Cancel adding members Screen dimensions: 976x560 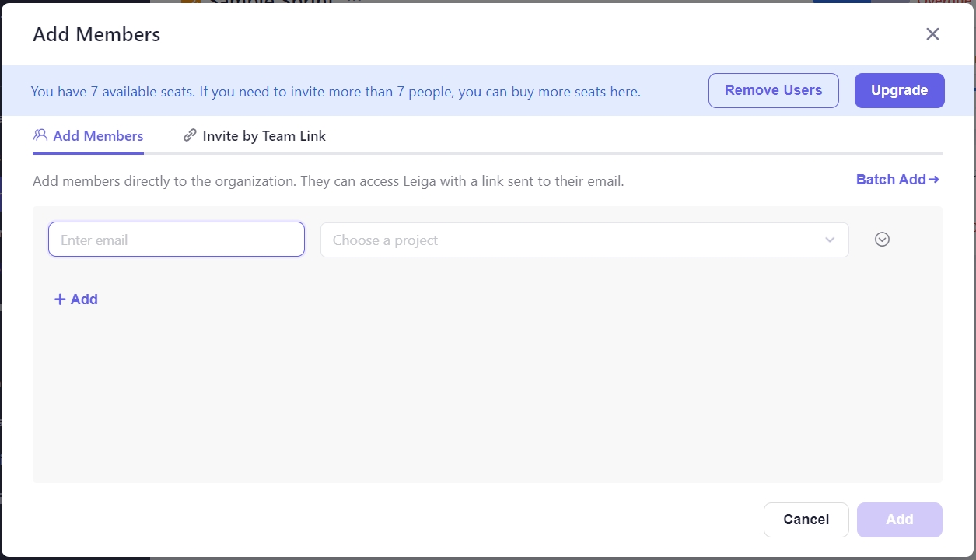point(806,520)
